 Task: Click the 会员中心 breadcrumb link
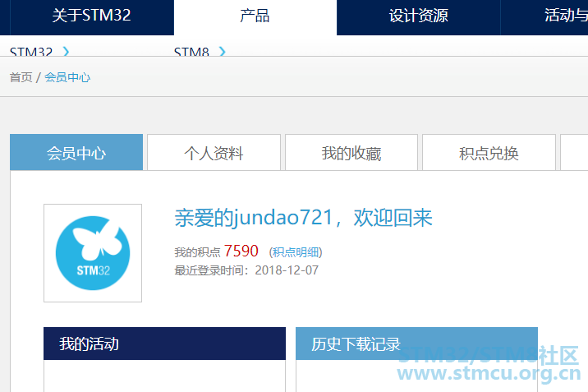coord(67,77)
